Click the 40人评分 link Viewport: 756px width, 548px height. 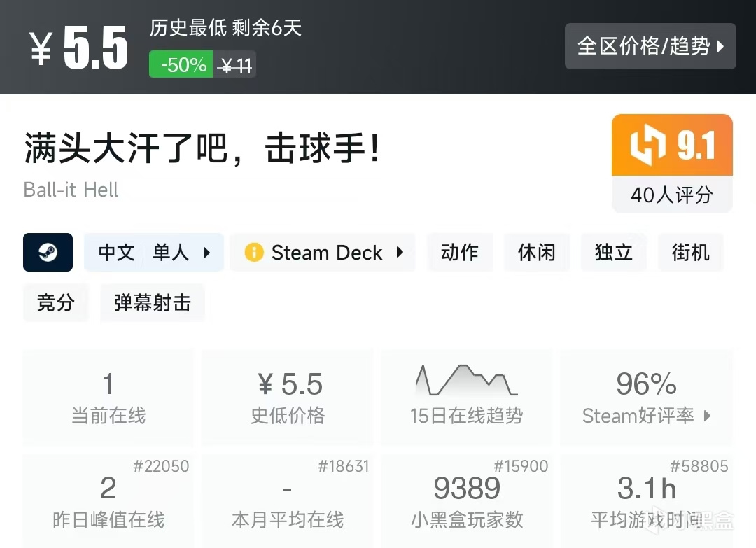(671, 195)
